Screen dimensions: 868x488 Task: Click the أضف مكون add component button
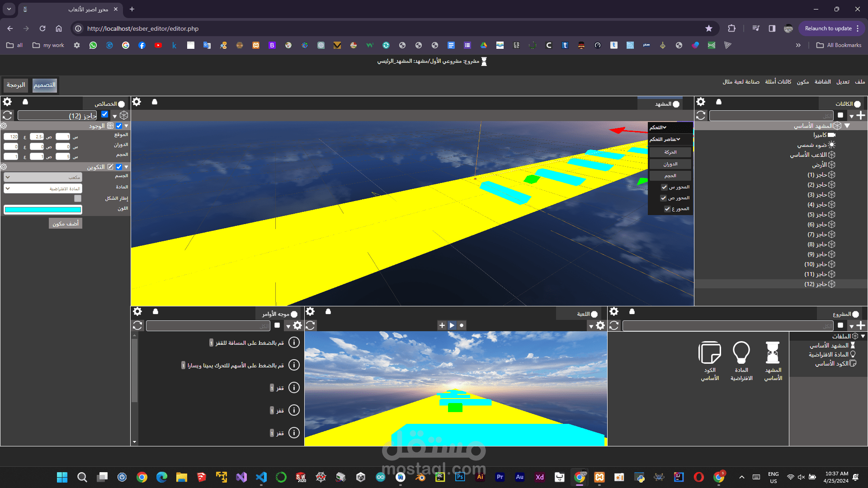[x=66, y=224]
